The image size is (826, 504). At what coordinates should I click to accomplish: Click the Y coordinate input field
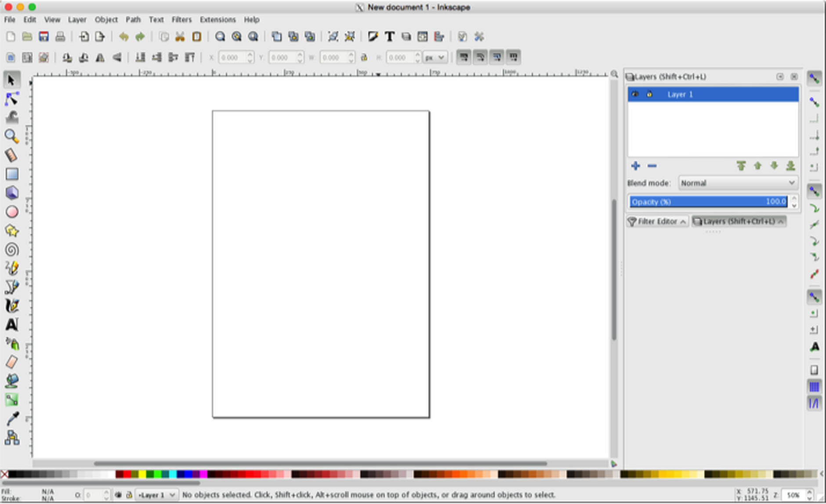point(283,57)
